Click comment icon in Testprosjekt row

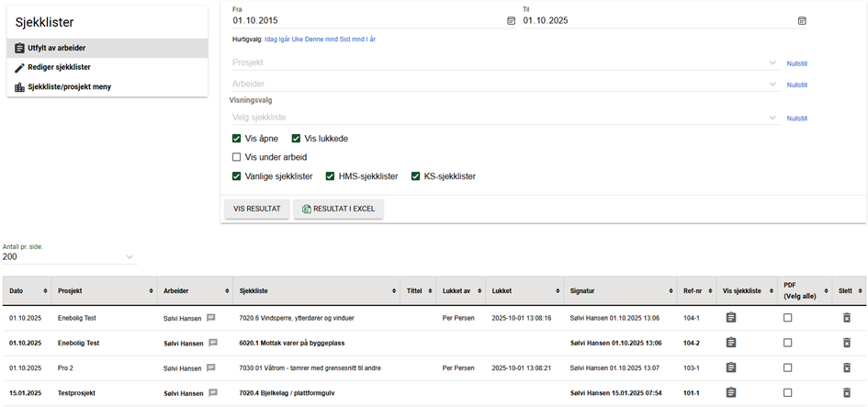tap(213, 392)
